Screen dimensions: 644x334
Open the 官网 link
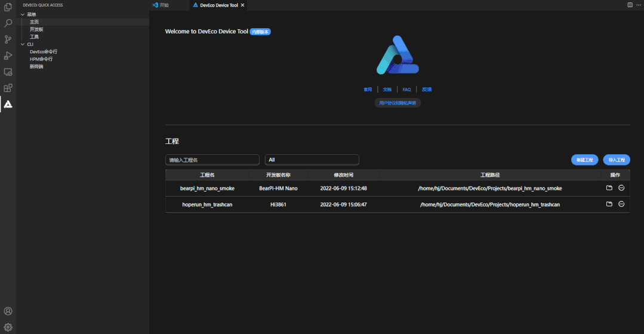(x=368, y=89)
